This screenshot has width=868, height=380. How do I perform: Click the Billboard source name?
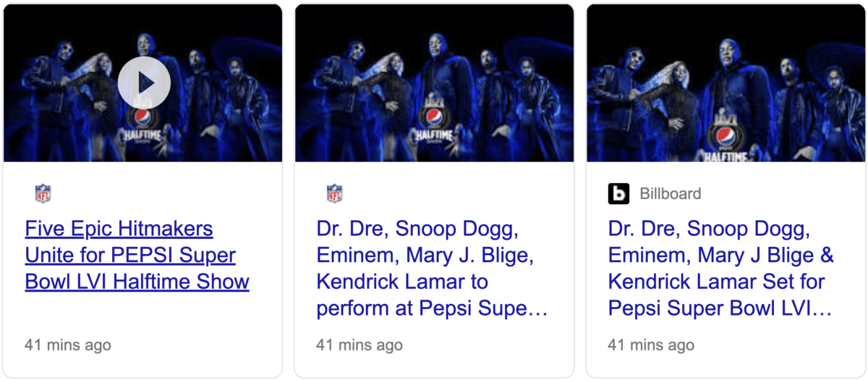pyautogui.click(x=670, y=193)
